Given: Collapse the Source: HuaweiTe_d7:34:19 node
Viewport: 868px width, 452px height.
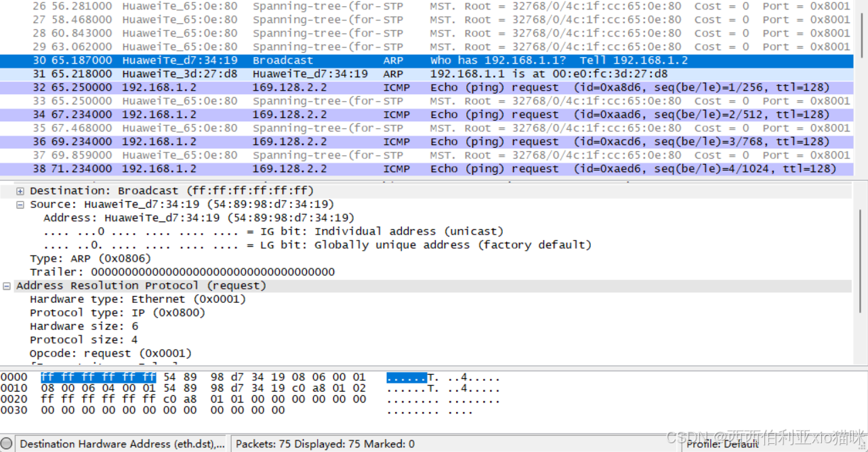Looking at the screenshot, I should click(x=20, y=205).
